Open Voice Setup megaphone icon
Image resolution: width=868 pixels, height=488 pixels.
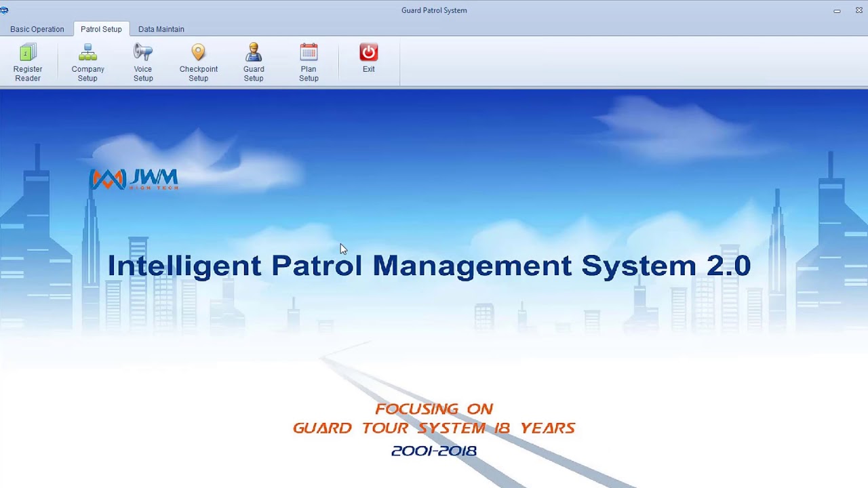tap(143, 52)
